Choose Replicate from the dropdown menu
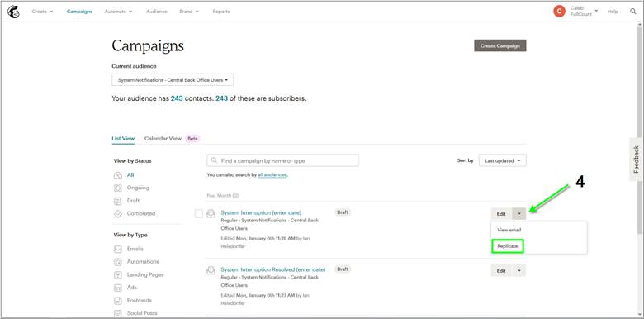Image resolution: width=644 pixels, height=319 pixels. 508,246
